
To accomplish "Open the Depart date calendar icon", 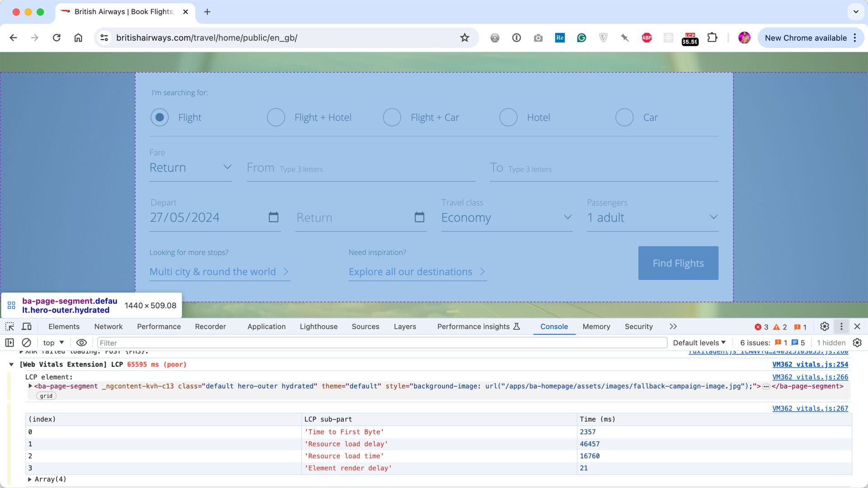I will pyautogui.click(x=274, y=217).
